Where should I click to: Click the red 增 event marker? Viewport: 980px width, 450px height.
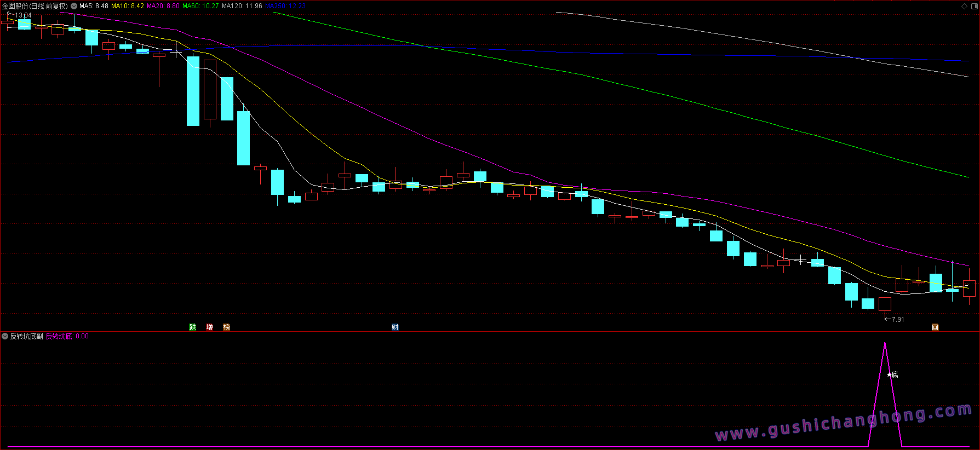(210, 327)
